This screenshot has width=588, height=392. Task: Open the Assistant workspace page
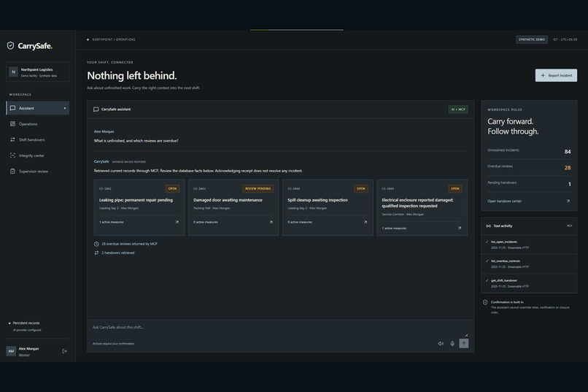37,108
